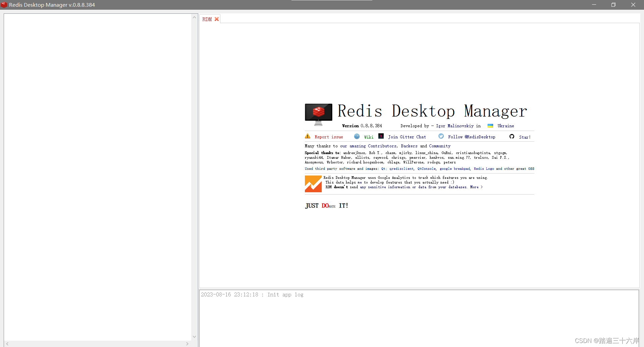Click connections panel scroll left arrow

(7, 344)
